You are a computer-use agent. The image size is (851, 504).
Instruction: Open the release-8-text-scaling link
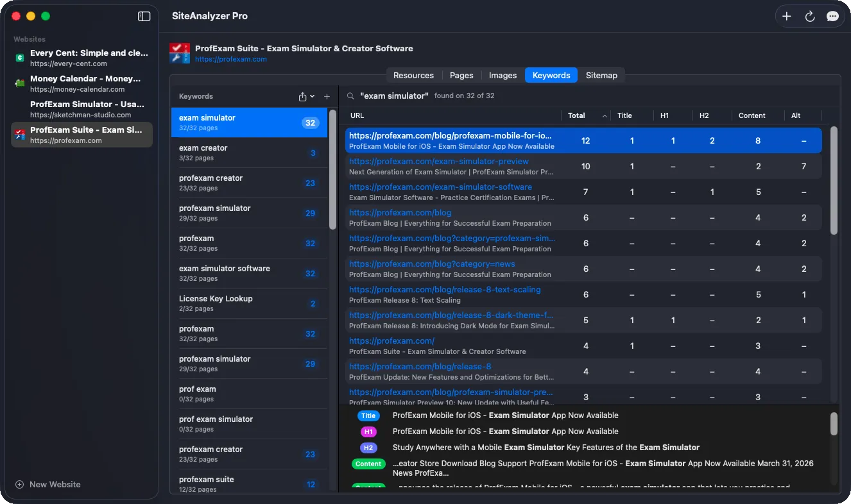click(445, 289)
